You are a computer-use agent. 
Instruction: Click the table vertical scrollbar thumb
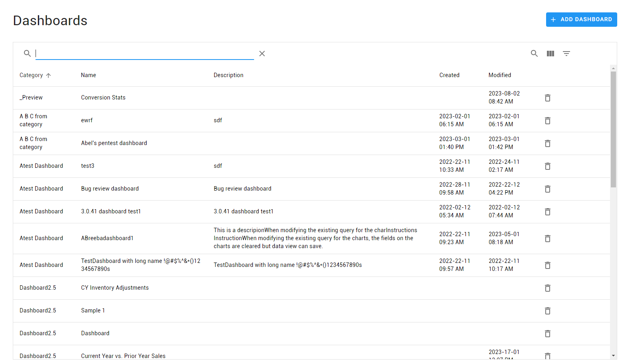[613, 129]
